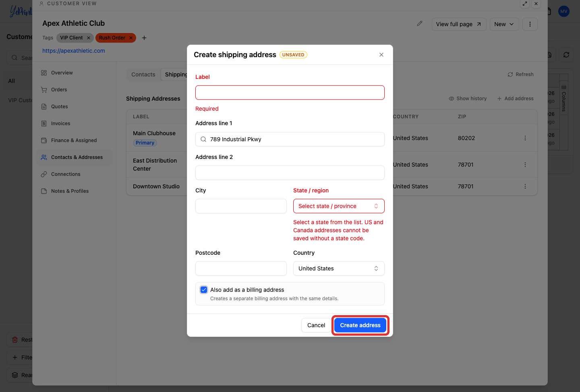
Task: Click the MV user avatar
Action: (x=564, y=11)
